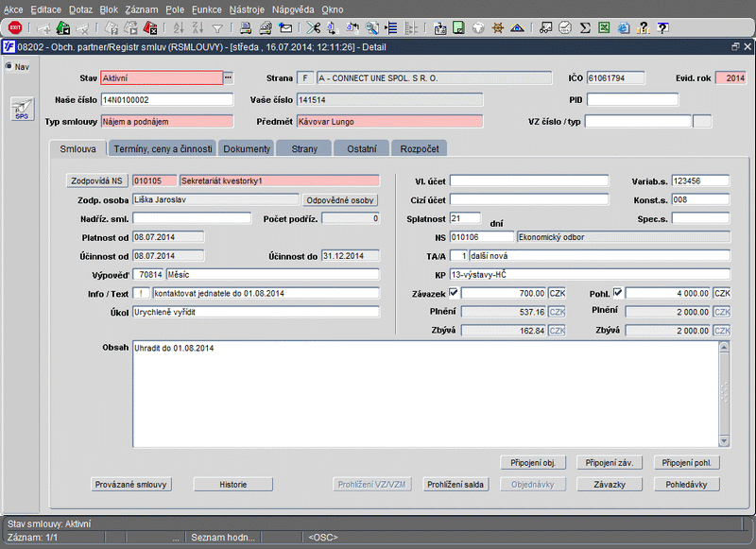756x549 pixels.
Task: Click the printer icon in toolbar
Action: click(244, 27)
